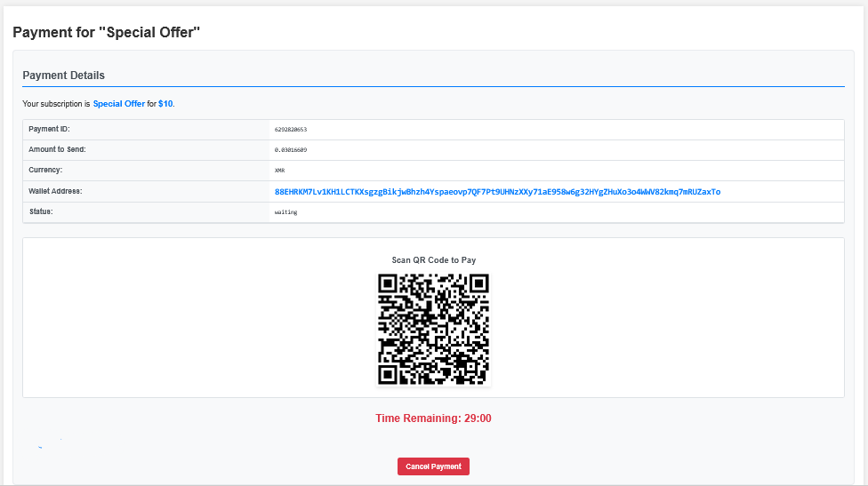The height and width of the screenshot is (486, 868).
Task: Click the Special Offer subscription link
Action: (119, 104)
